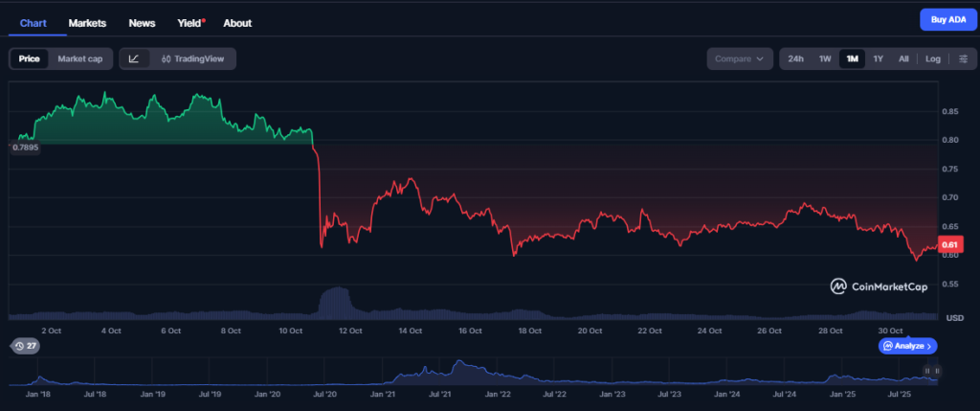Open the Markets tab
The height and width of the screenshot is (411, 980).
(x=87, y=22)
